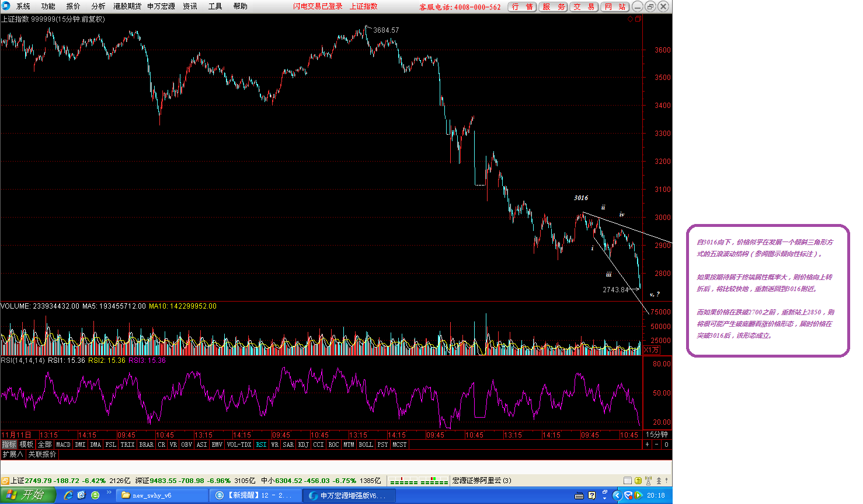Select the EMV indicator

pos(217,444)
